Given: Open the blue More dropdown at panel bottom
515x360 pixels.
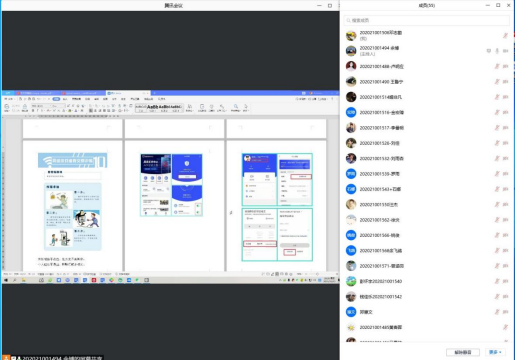Looking at the screenshot, I should pos(495,352).
